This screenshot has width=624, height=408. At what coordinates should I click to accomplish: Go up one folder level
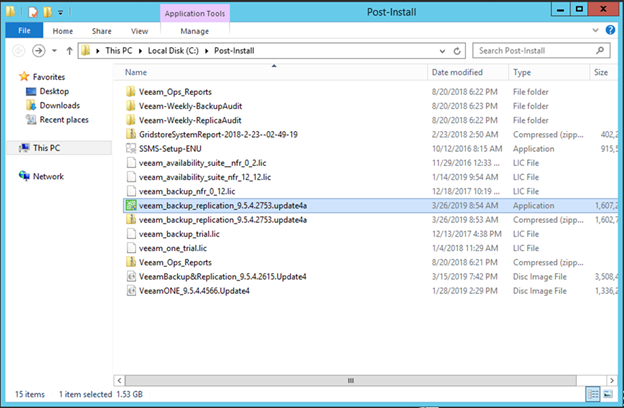[x=69, y=51]
